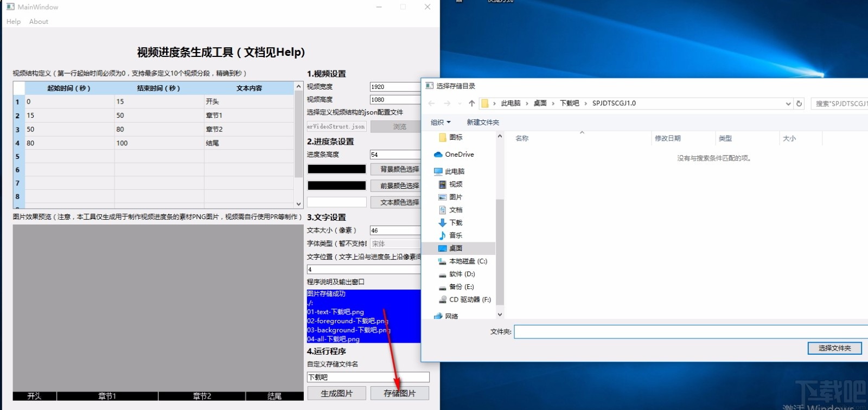Open the Help menu
Viewport: 868px width, 410px height.
(x=14, y=22)
